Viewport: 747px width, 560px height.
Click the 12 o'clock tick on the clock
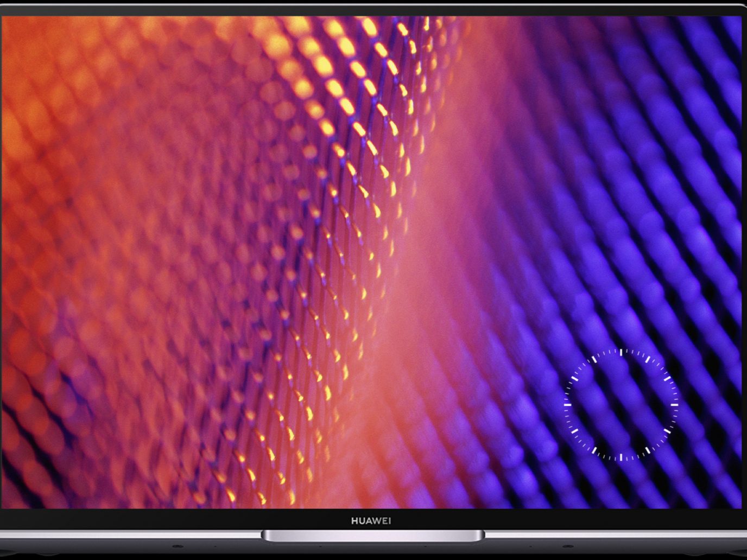click(x=621, y=353)
